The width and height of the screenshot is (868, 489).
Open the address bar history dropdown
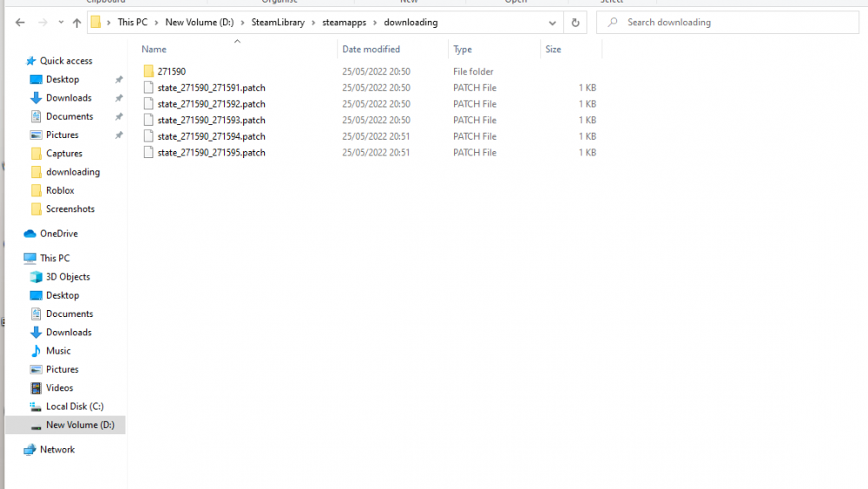click(x=552, y=23)
